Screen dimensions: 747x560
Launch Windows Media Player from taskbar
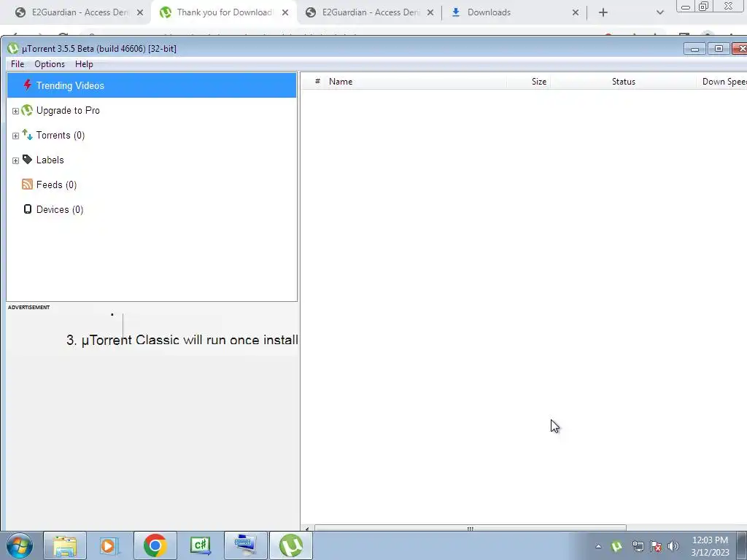click(108, 545)
